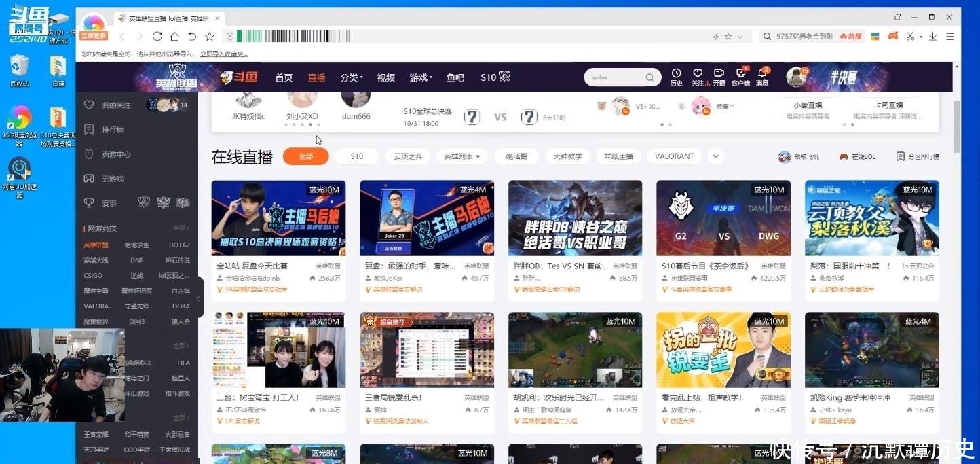Open 我的关注 in sidebar
Image resolution: width=980 pixels, height=464 pixels.
pyautogui.click(x=107, y=105)
